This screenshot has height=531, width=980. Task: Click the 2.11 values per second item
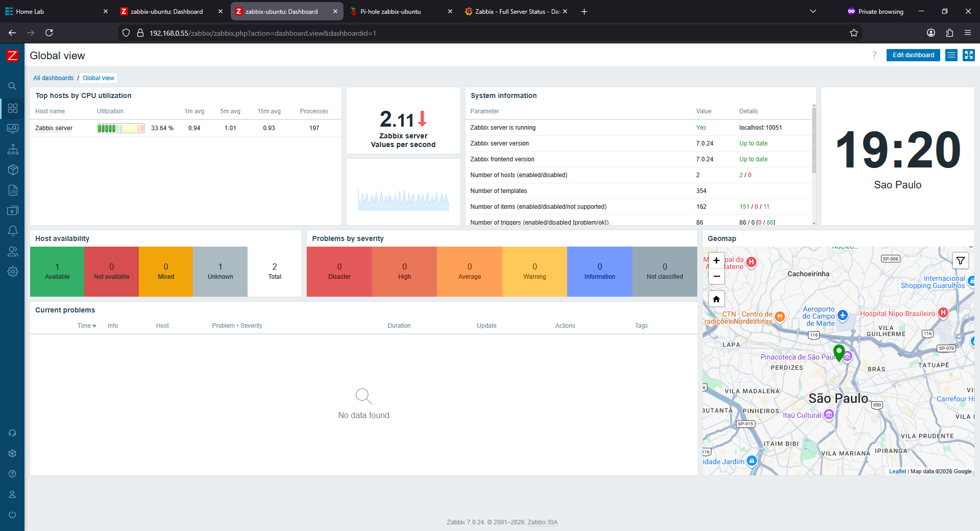[403, 120]
